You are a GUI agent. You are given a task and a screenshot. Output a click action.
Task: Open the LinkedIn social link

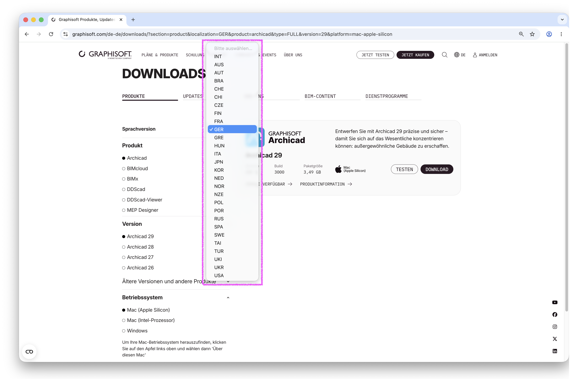555,351
